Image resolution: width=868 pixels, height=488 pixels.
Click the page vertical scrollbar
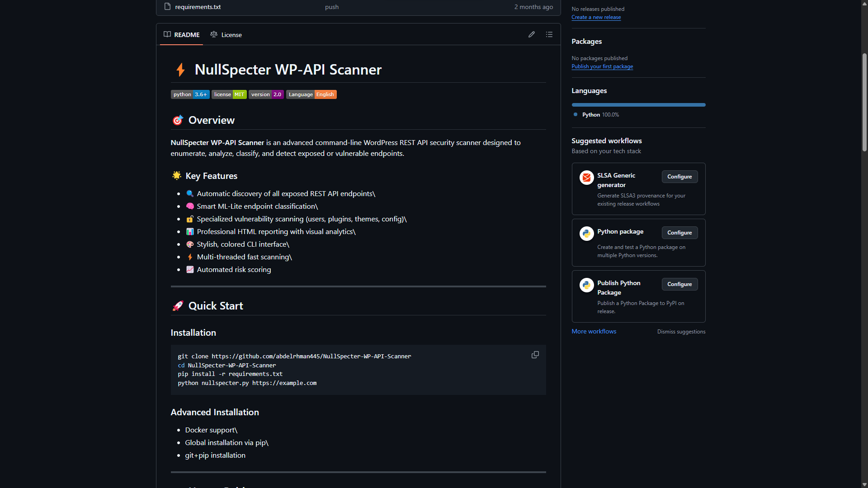point(864,102)
